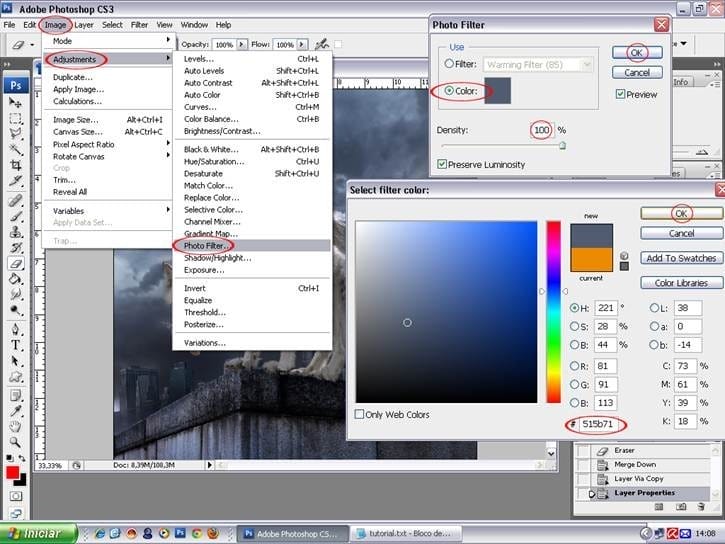Swap foreground and background colors icon

point(22,458)
